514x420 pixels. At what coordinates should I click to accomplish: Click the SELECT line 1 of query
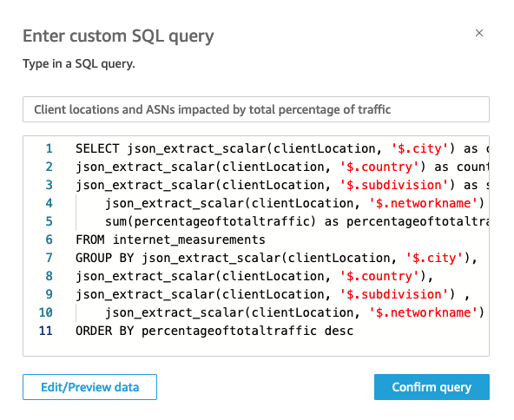tap(282, 148)
